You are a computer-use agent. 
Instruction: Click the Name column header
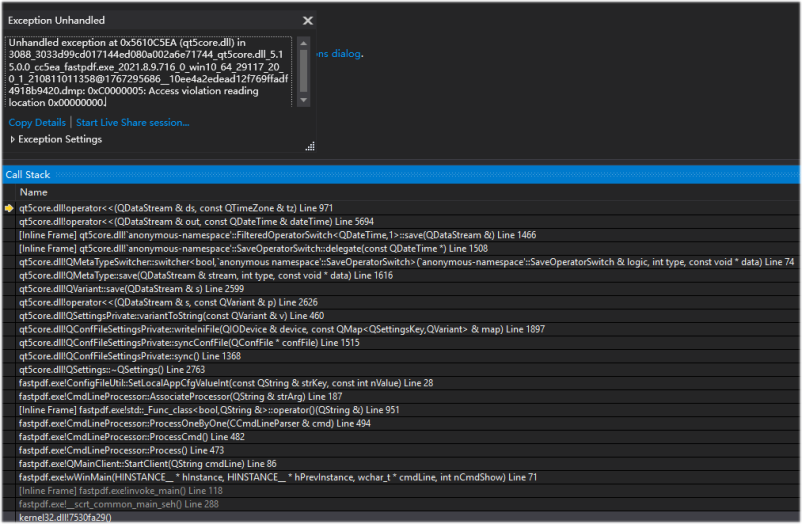point(33,192)
